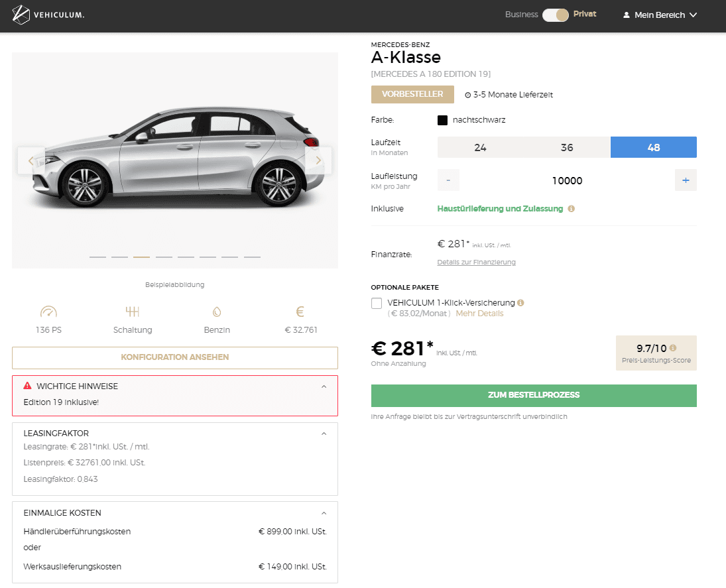Select 24 months Laufzeit
726x588 pixels.
pos(480,147)
